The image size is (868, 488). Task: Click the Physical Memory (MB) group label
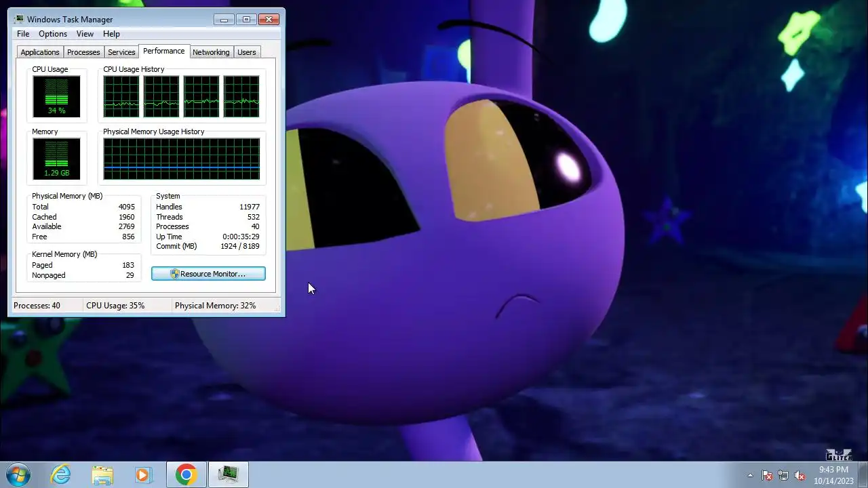coord(67,196)
